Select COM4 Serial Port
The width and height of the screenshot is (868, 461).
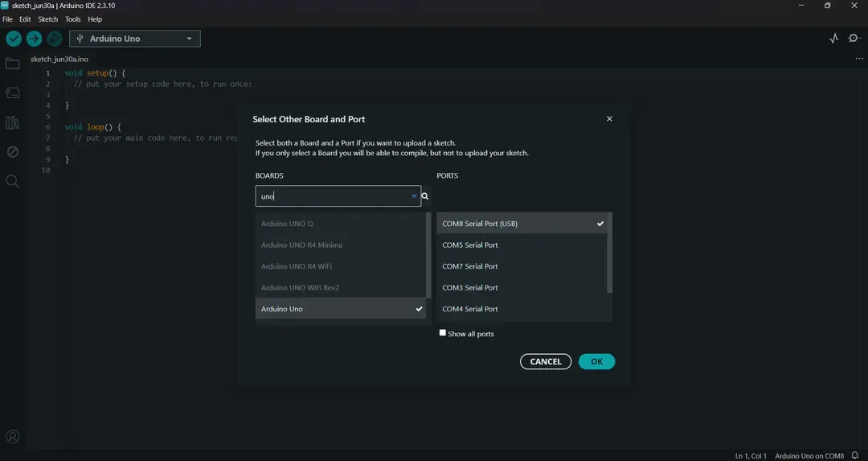click(x=522, y=309)
